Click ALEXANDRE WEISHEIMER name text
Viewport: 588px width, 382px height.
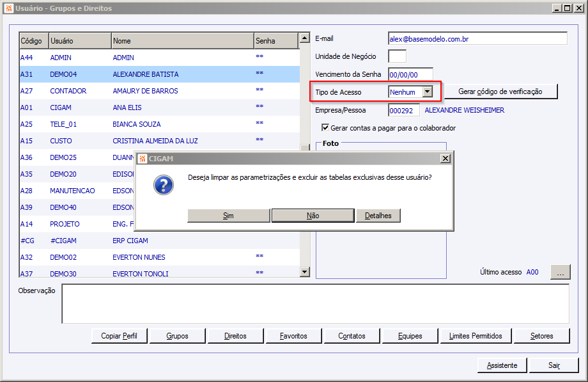pyautogui.click(x=464, y=110)
